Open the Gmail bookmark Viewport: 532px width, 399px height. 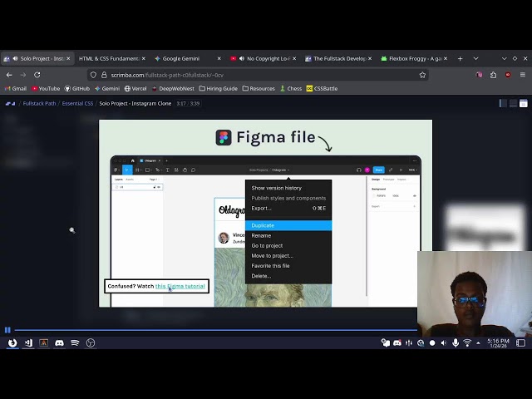(16, 89)
